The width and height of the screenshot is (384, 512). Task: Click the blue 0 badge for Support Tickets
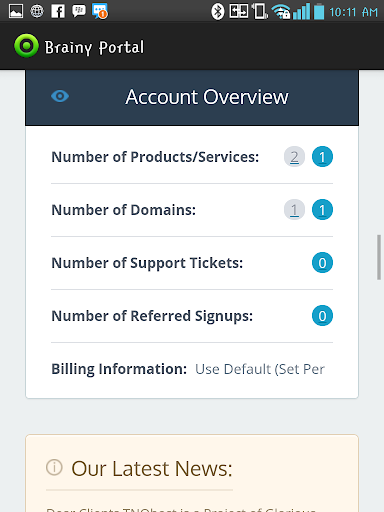322,263
